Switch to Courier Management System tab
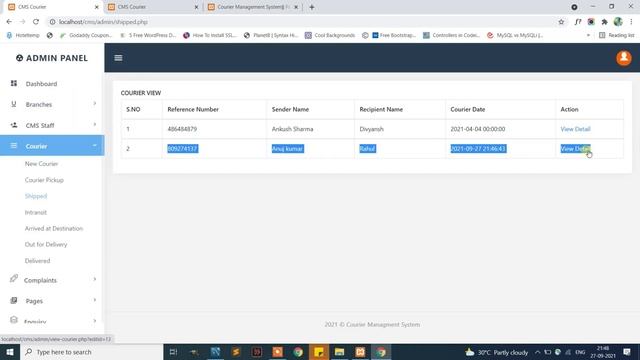Image resolution: width=640 pixels, height=360 pixels. point(253,7)
